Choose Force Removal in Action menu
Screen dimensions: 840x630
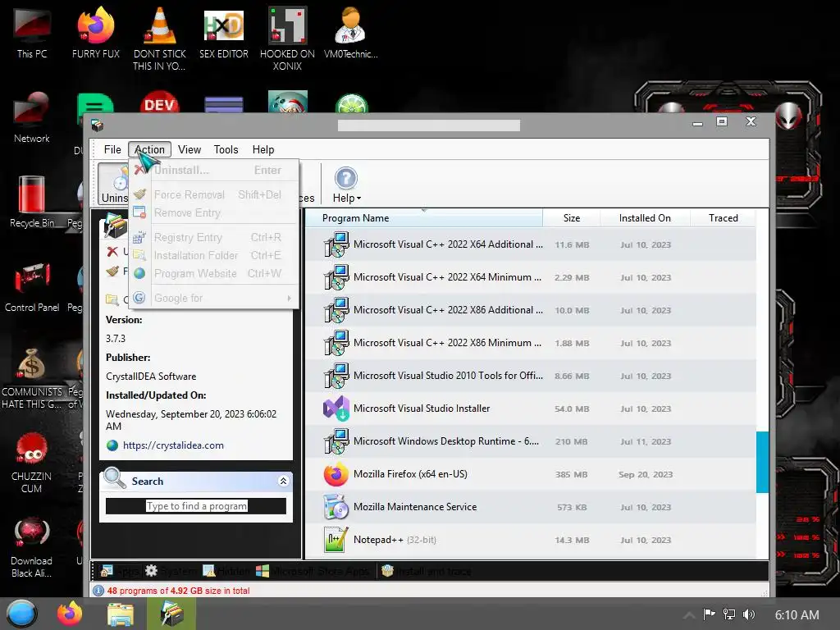(x=213, y=194)
